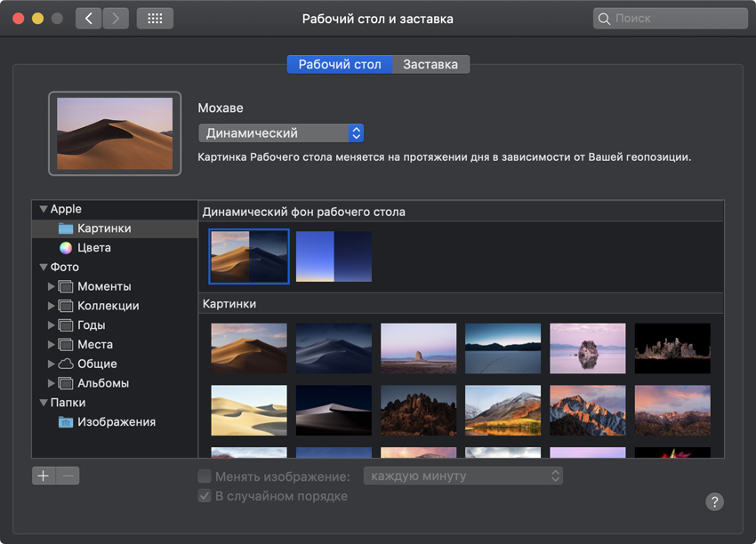The image size is (756, 544).
Task: Open the каждую минуту interval dropdown
Action: pyautogui.click(x=463, y=476)
